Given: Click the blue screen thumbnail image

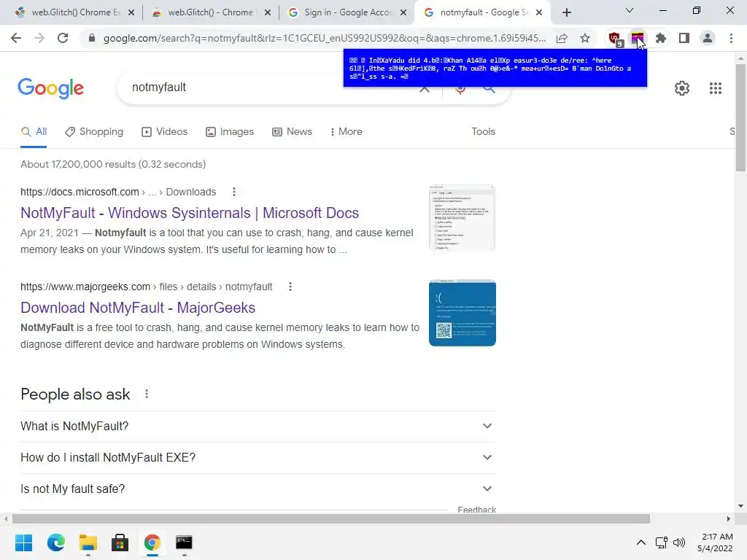Looking at the screenshot, I should tap(462, 313).
